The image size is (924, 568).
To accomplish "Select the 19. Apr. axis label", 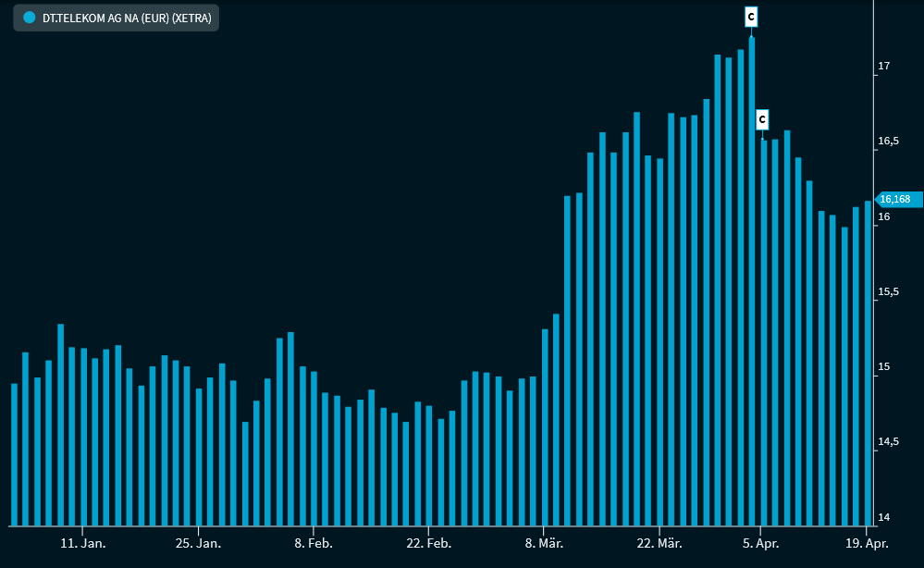I will tap(866, 544).
